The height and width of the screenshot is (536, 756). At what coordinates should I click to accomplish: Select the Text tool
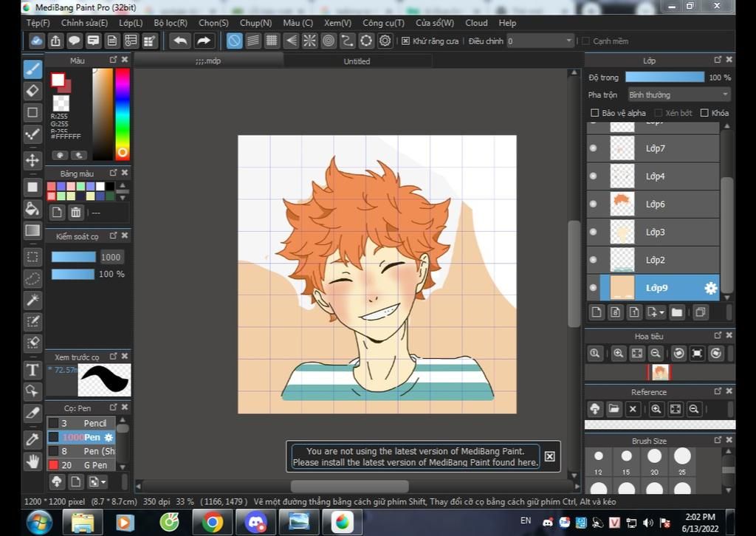tap(32, 370)
